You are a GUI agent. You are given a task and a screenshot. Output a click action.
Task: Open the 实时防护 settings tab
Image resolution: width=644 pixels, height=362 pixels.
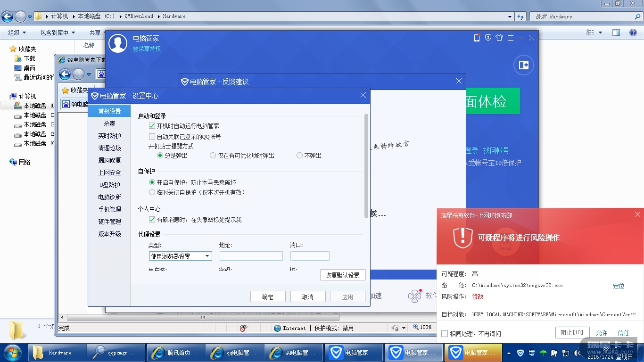[x=109, y=136]
